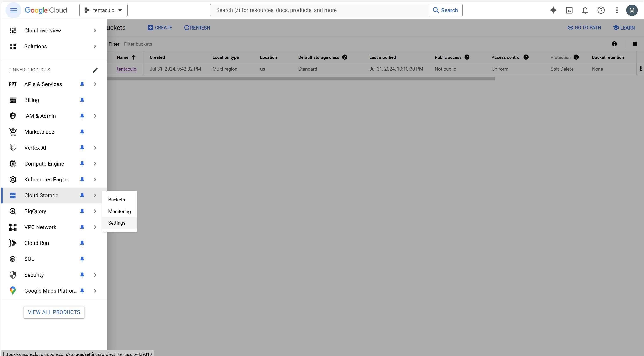Open Cloud Run in navigation menu
Screen dimensions: 644x356
pos(37,243)
